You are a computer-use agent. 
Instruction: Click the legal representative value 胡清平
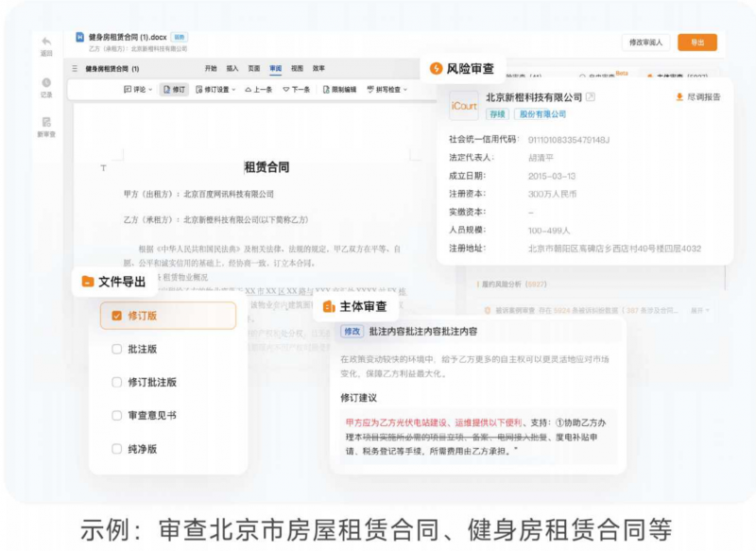[541, 158]
